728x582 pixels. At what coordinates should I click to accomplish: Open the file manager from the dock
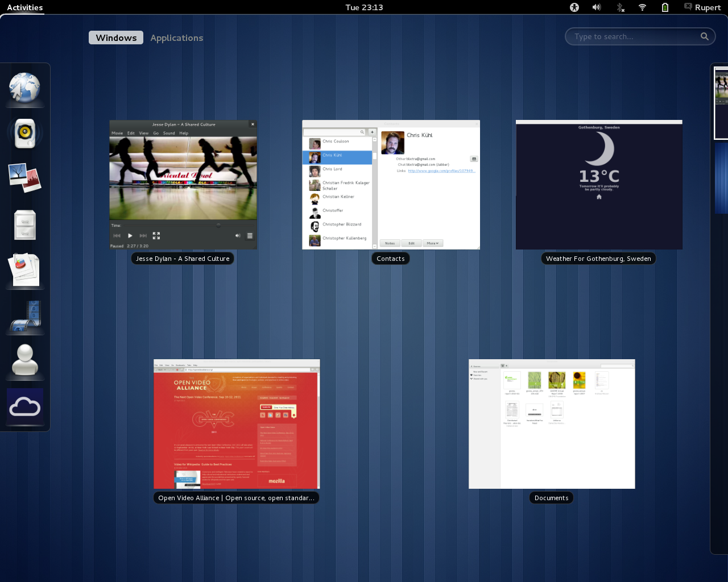24,223
